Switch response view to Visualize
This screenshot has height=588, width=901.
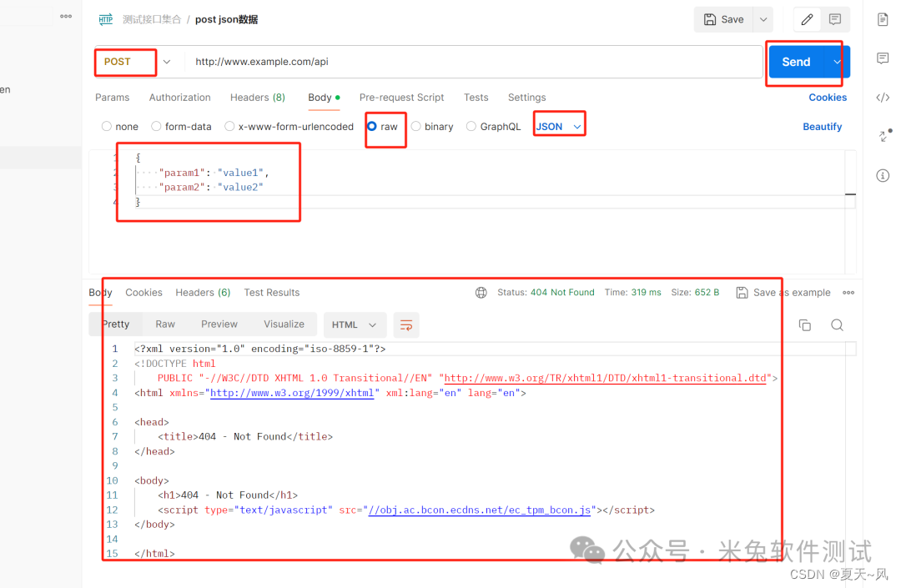(x=284, y=324)
